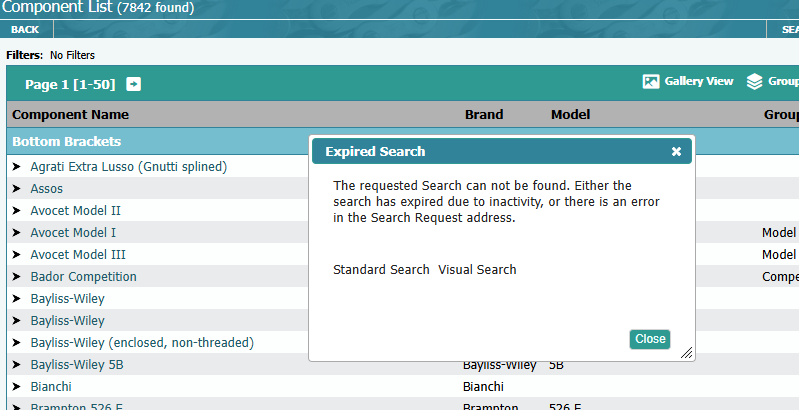Expand the Agrati Extra Lusso row arrow
This screenshot has height=410, width=799.
(x=17, y=166)
